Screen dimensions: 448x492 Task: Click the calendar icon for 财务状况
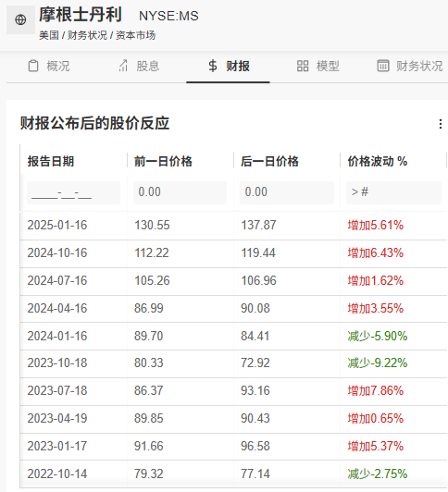pyautogui.click(x=382, y=66)
